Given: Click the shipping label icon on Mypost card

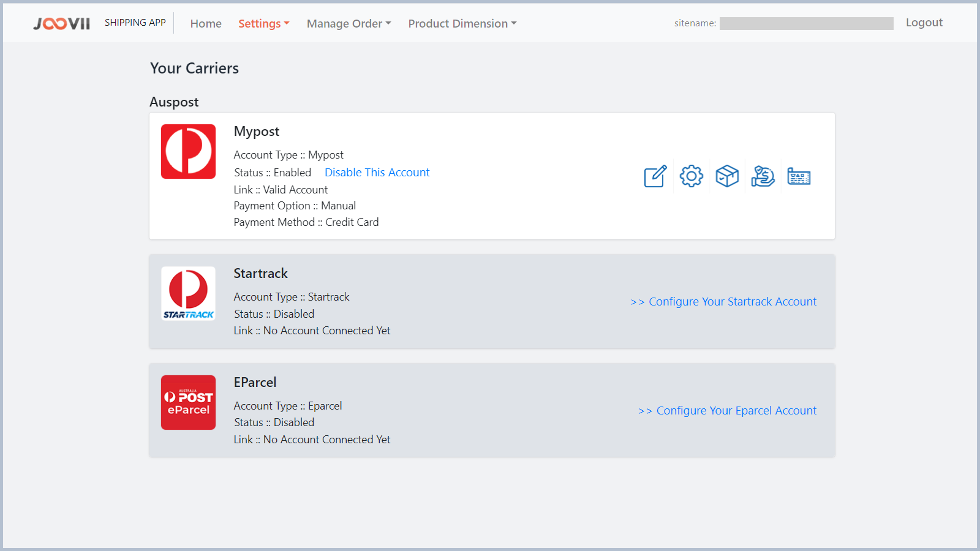Looking at the screenshot, I should coord(799,176).
